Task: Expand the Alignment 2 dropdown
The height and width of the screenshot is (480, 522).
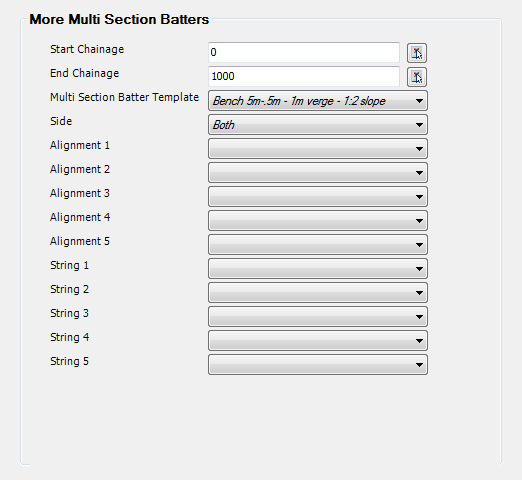Action: (x=318, y=173)
